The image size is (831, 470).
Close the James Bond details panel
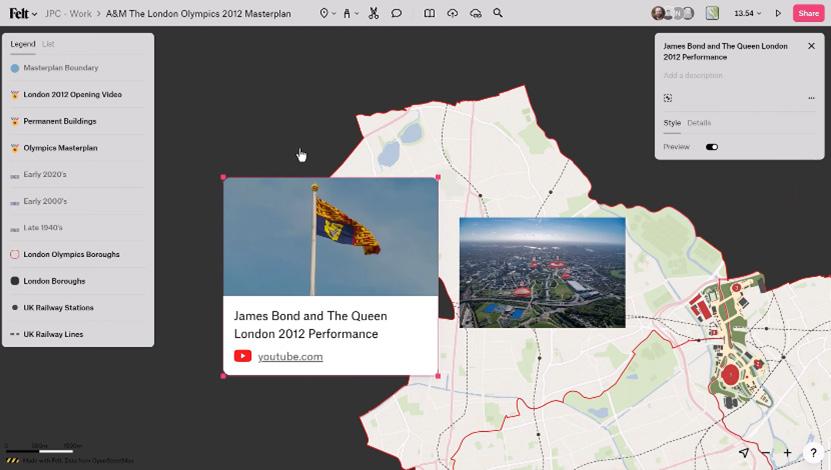811,46
